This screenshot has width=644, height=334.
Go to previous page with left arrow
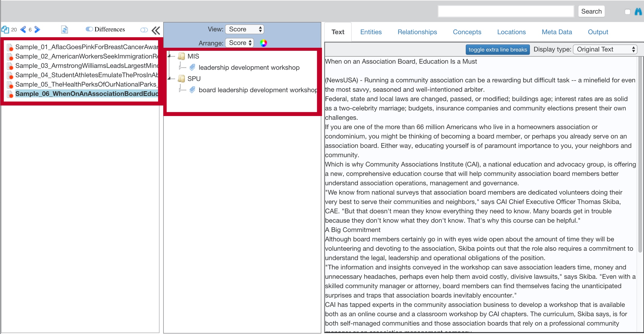point(23,29)
